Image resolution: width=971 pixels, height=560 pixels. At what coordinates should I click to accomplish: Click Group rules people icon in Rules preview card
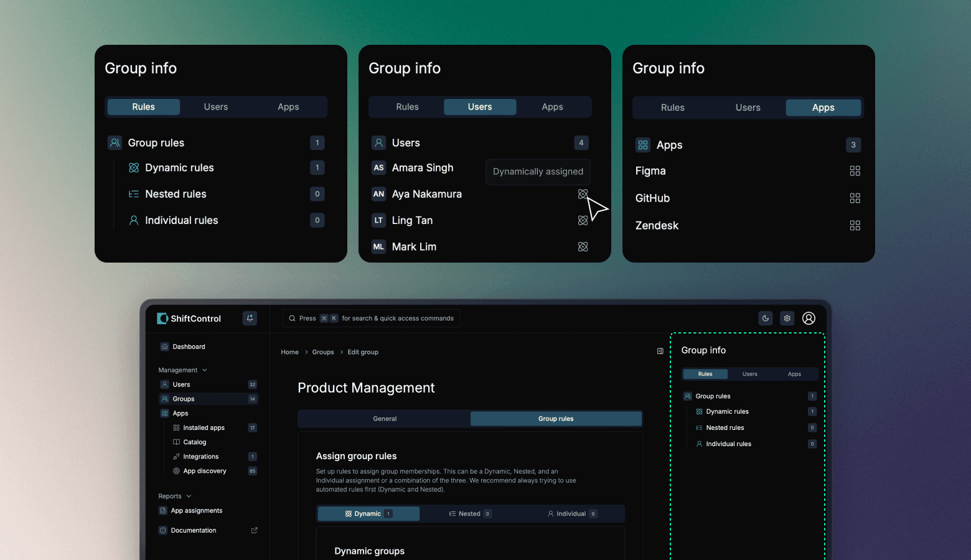(x=115, y=143)
